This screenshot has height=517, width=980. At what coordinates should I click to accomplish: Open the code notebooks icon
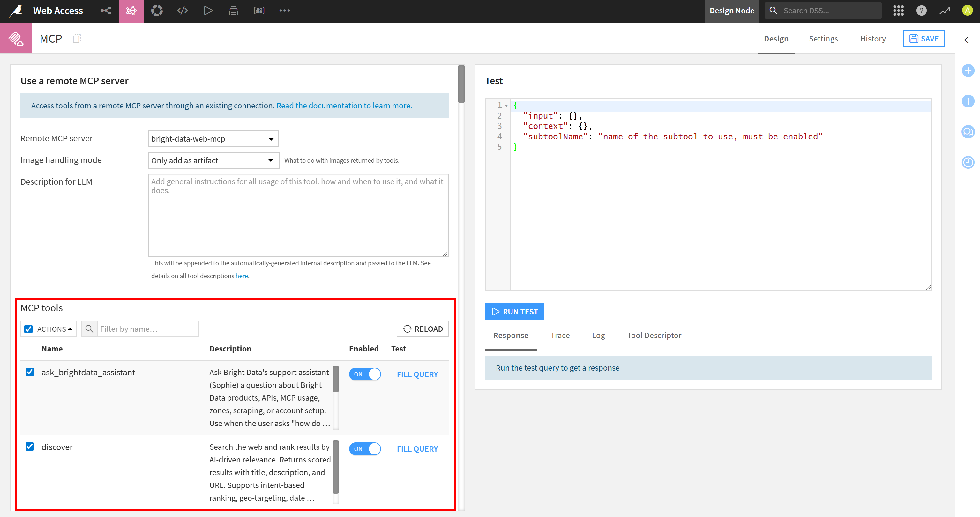(183, 11)
